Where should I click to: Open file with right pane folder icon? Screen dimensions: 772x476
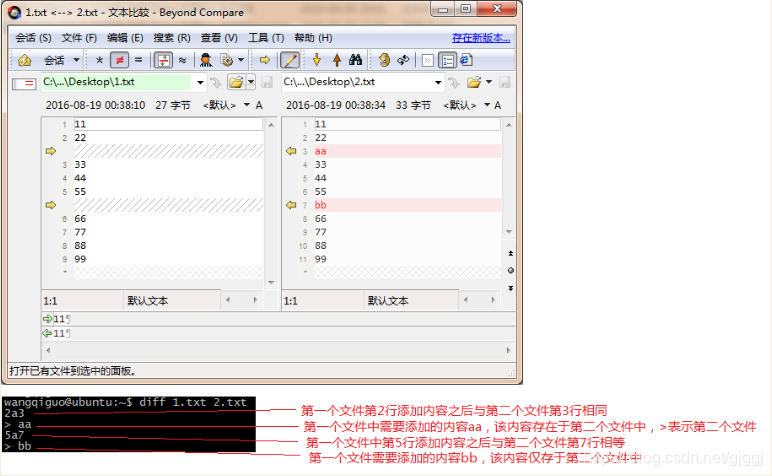[474, 82]
